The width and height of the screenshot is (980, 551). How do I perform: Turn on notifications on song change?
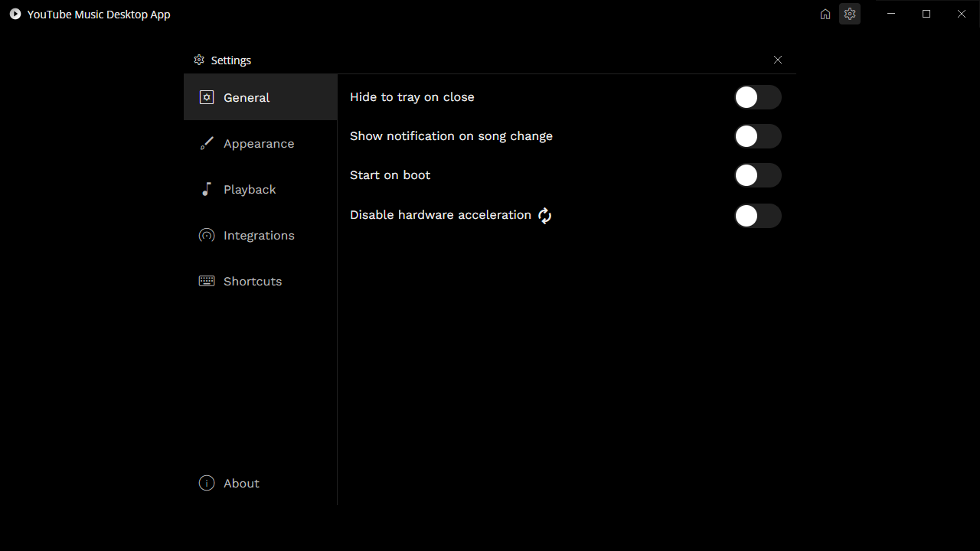[758, 136]
